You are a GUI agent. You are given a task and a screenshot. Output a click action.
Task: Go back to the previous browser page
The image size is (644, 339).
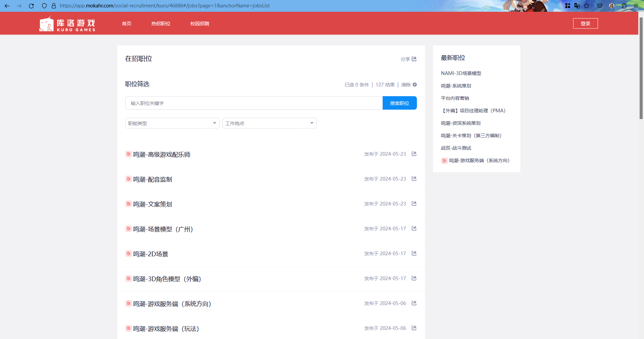click(x=7, y=6)
